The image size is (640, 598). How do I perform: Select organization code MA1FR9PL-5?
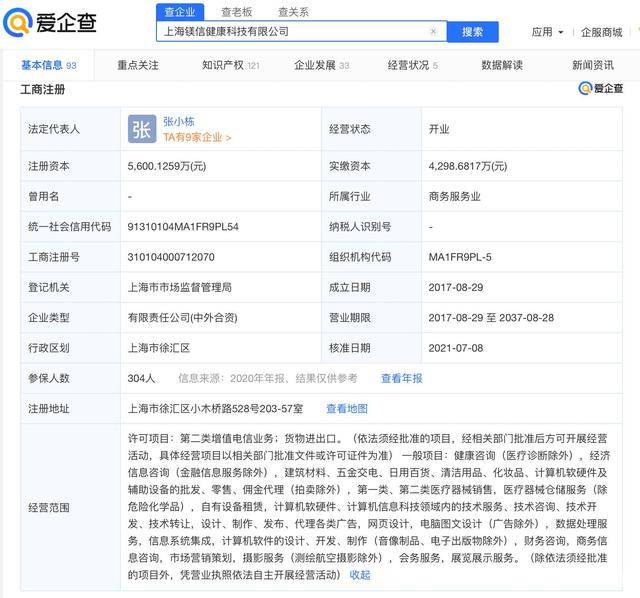click(460, 257)
